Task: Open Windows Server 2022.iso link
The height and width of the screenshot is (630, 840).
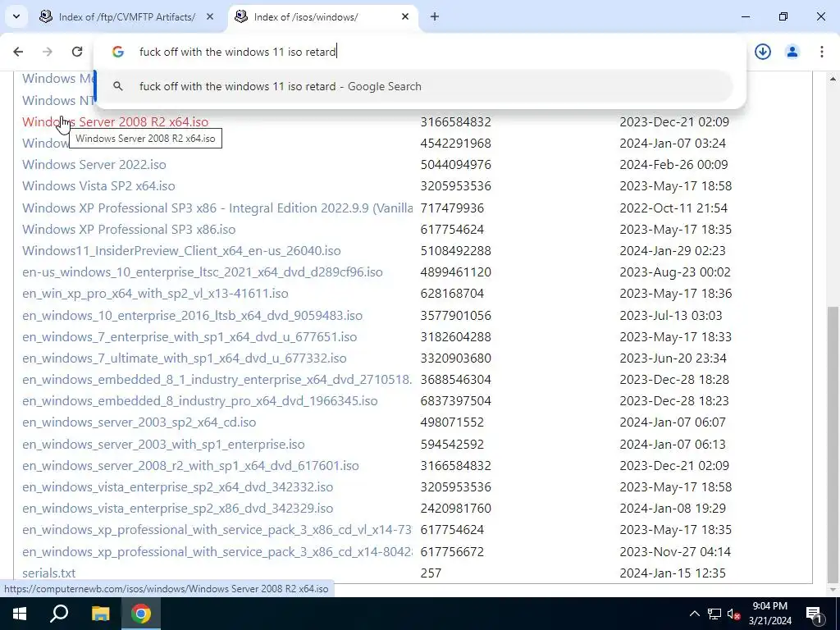Action: tap(94, 164)
